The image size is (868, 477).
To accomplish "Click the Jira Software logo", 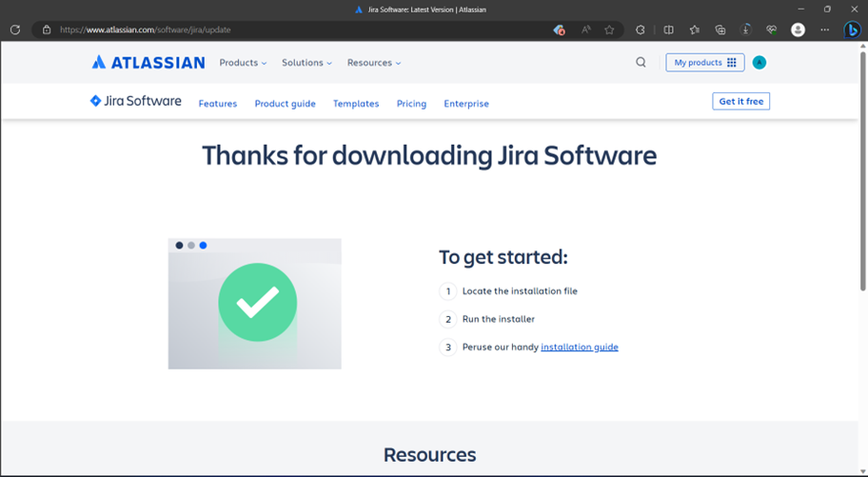I will click(135, 101).
